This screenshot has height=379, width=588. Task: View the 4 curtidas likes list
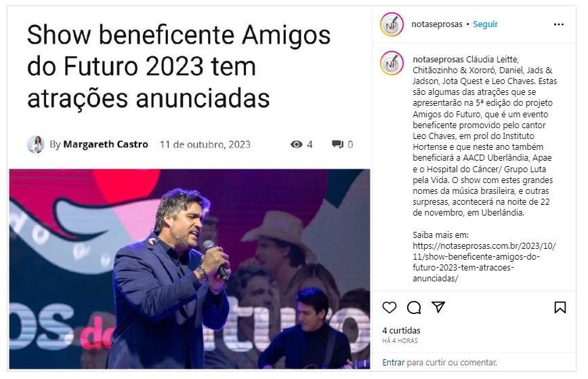(401, 331)
